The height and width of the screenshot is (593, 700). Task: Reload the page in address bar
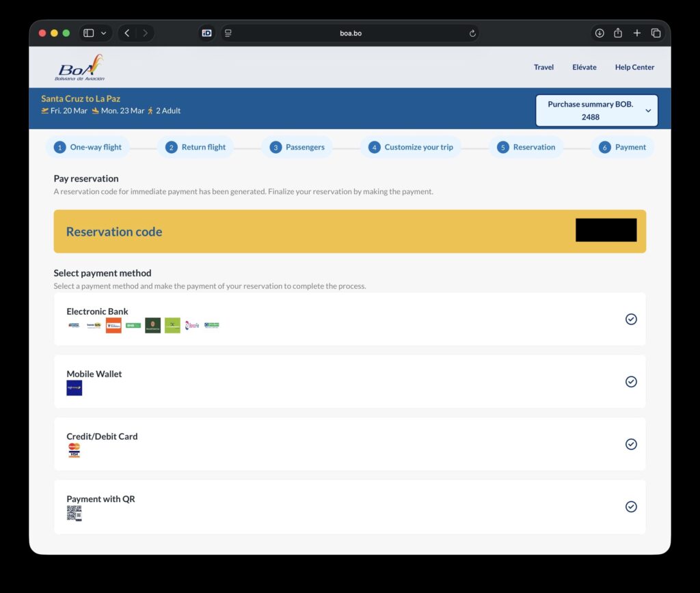click(472, 33)
